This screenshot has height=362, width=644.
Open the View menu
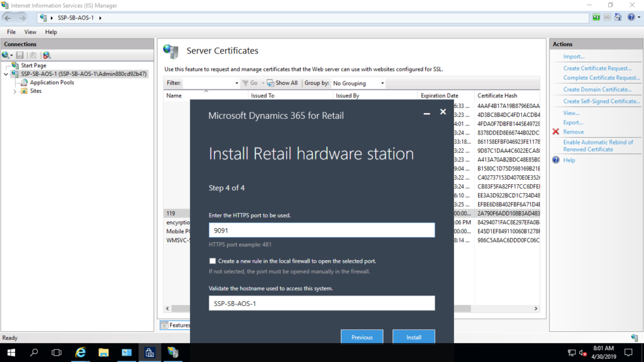pos(30,32)
